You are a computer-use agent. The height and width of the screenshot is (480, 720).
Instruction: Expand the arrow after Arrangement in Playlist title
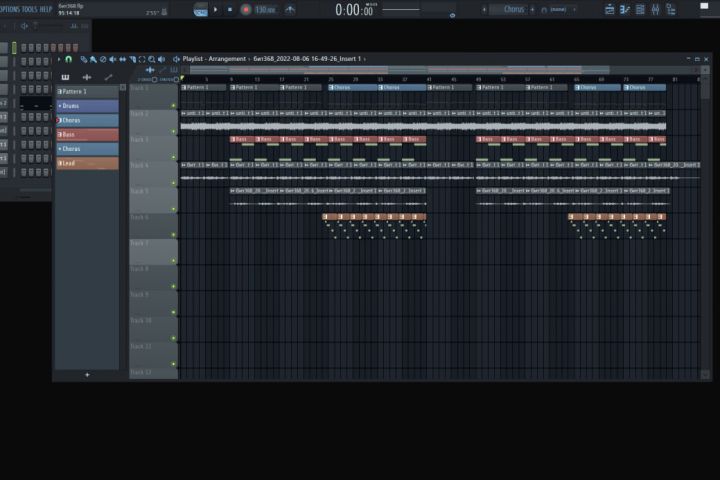click(250, 59)
